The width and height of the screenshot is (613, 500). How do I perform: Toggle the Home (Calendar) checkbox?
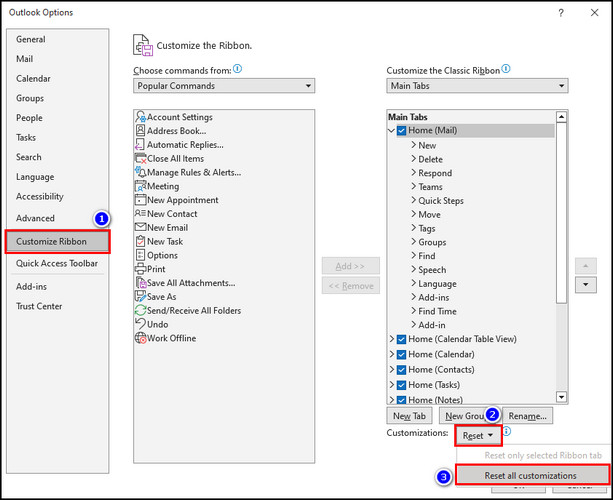point(401,355)
